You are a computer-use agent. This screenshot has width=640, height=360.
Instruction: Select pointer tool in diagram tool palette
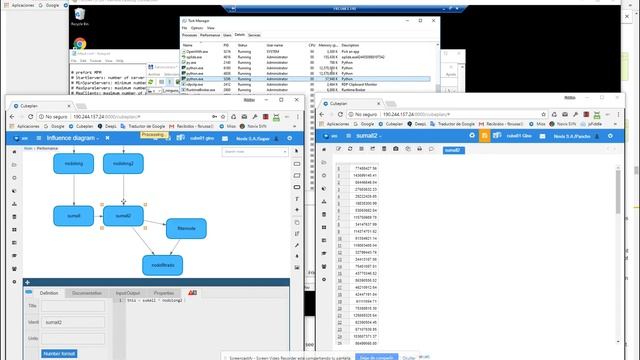pyautogui.click(x=297, y=151)
